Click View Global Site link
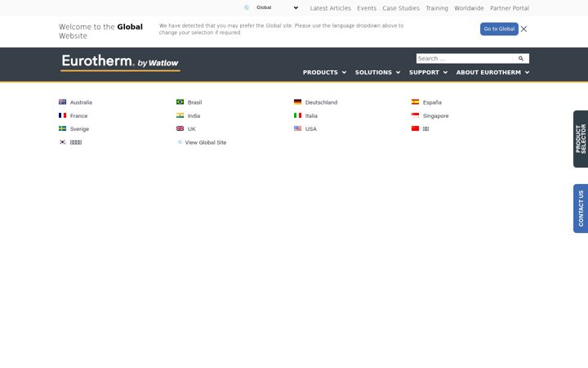 (206, 142)
